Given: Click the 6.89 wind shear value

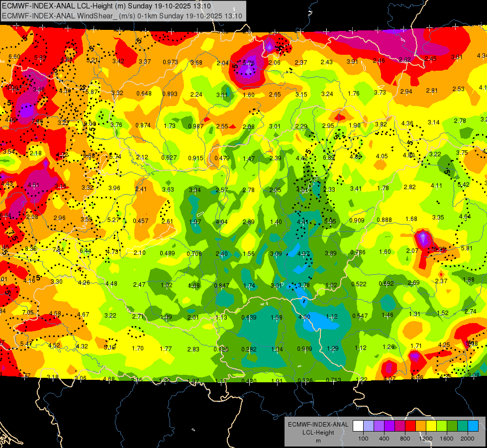Looking at the screenshot, I should pos(329,158).
